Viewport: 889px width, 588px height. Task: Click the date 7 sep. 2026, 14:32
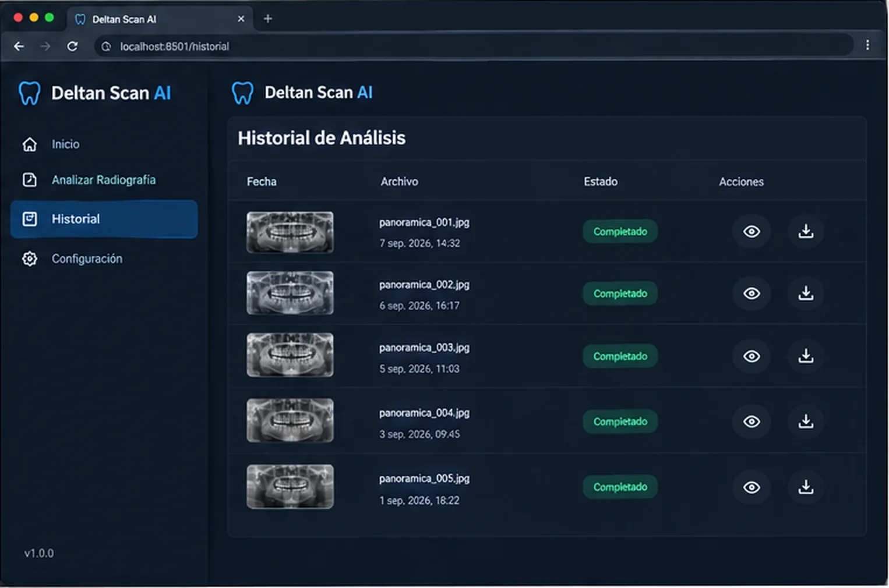click(419, 243)
